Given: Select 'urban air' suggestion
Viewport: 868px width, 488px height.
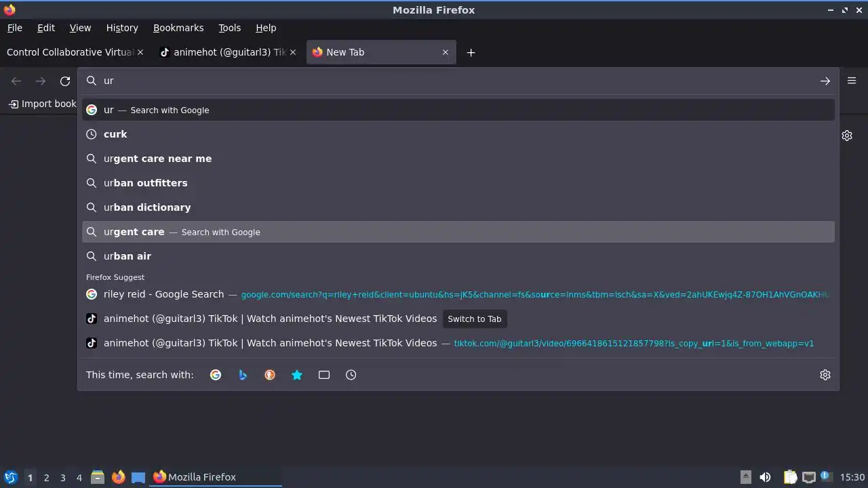Looking at the screenshot, I should coord(458,256).
